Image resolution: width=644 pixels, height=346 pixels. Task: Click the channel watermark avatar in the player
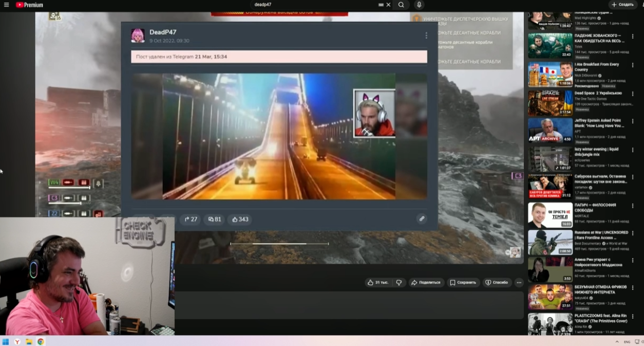(x=515, y=252)
